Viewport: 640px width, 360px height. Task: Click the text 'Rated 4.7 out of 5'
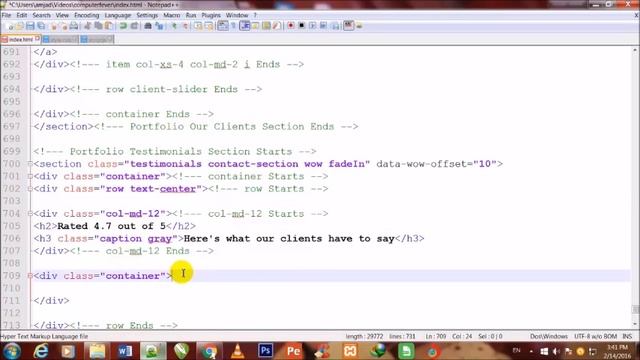click(x=111, y=226)
